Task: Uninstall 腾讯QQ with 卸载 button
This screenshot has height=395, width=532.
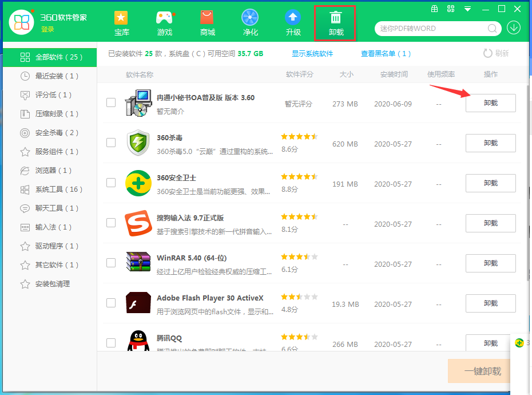Action: [x=488, y=343]
